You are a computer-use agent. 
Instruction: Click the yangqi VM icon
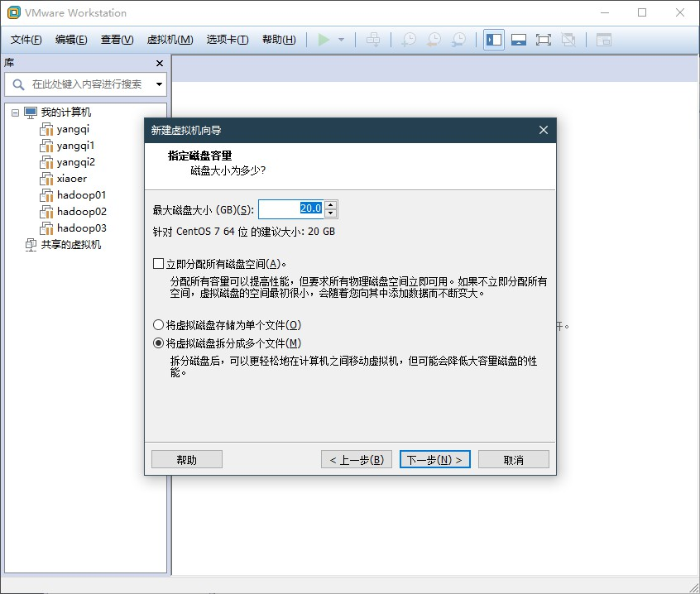pyautogui.click(x=46, y=129)
